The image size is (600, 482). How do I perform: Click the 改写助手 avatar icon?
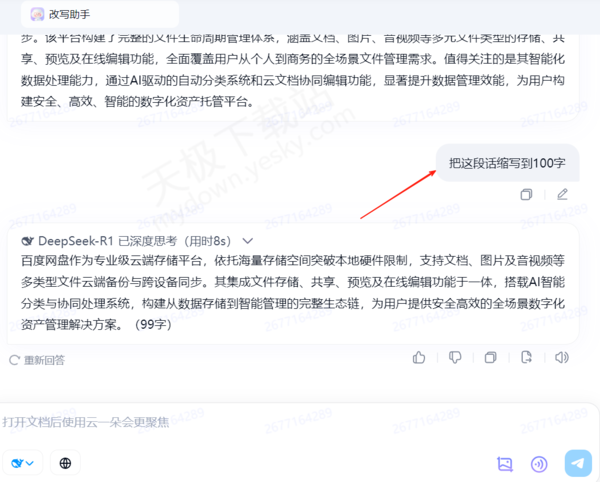tap(37, 15)
